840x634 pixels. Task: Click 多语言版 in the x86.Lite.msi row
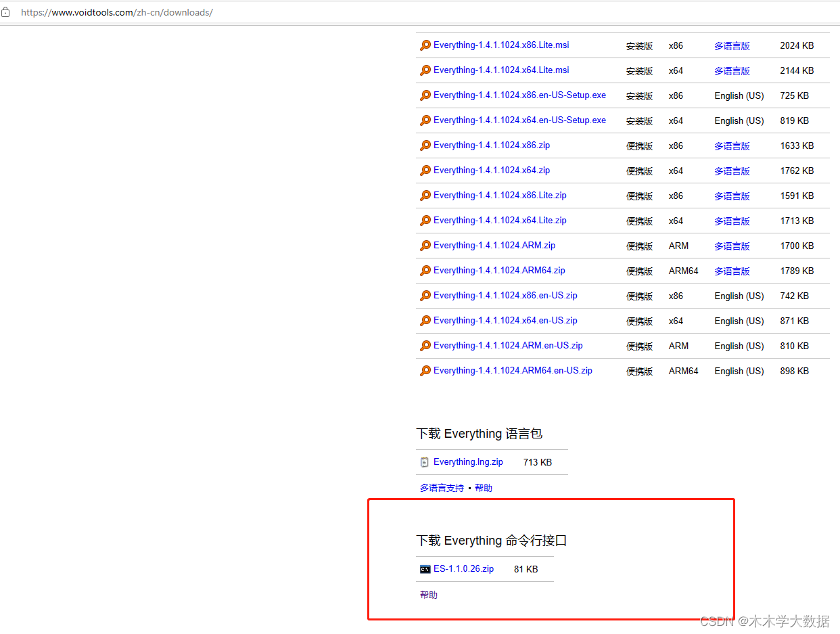coord(732,46)
